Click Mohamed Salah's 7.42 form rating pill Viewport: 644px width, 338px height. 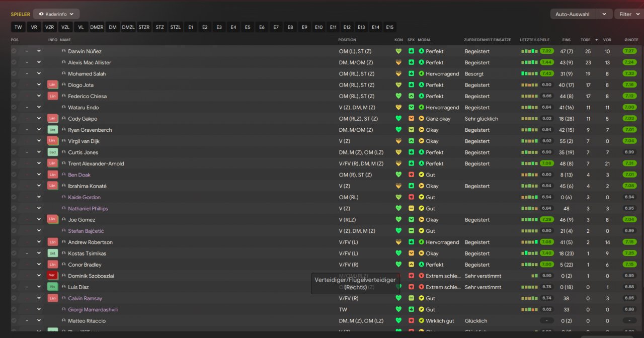(x=547, y=74)
